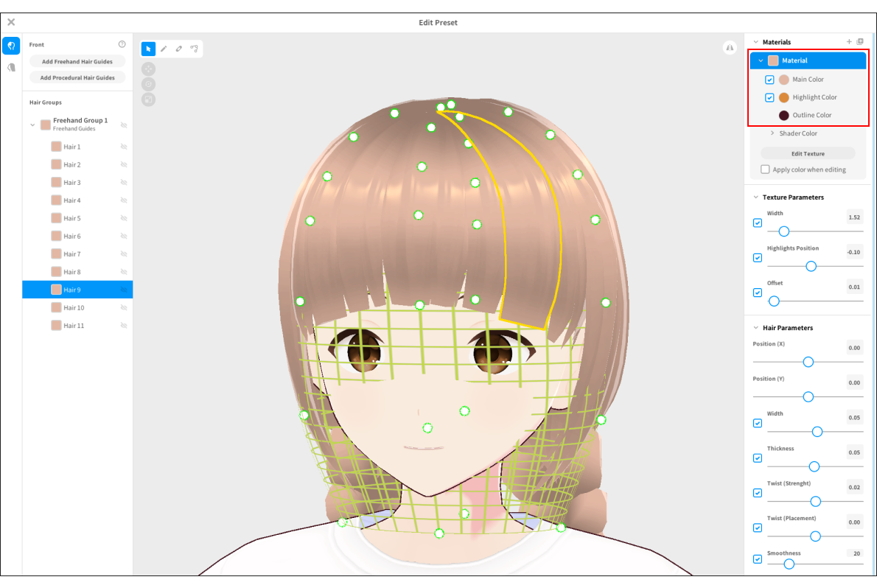Select Hair 3 in the Hair Groups list
The image size is (877, 588).
pyautogui.click(x=74, y=182)
